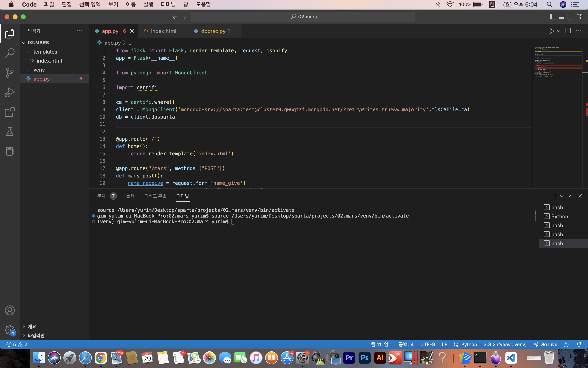Viewport: 588px width, 368px height.
Task: Select the Python terminal in list
Action: [563, 216]
